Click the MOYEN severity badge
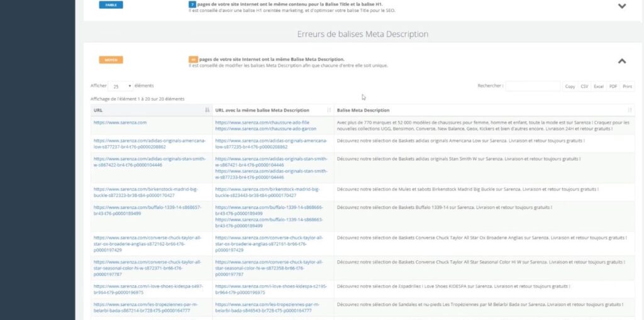 pyautogui.click(x=111, y=60)
